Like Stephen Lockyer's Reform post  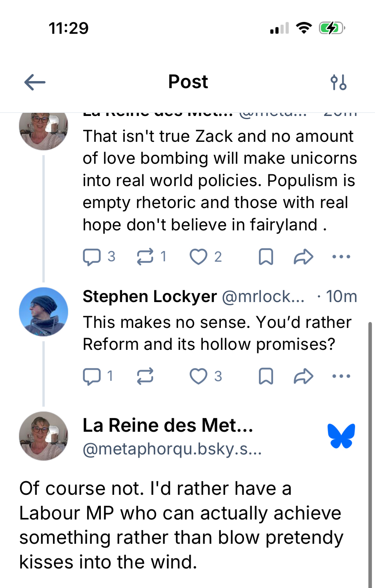point(198,376)
